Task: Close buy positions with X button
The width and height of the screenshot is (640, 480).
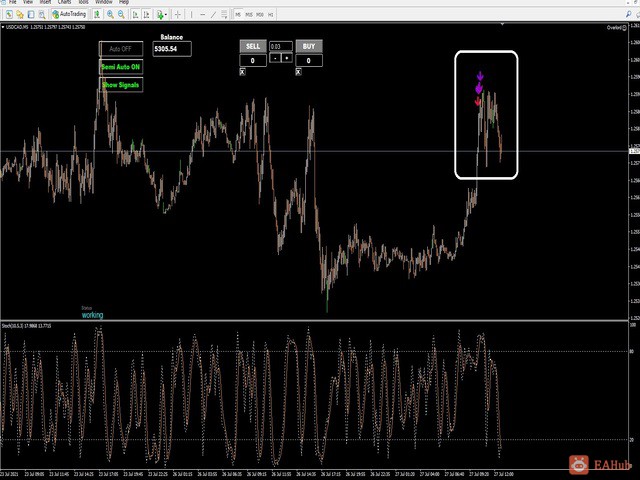Action: pyautogui.click(x=298, y=72)
